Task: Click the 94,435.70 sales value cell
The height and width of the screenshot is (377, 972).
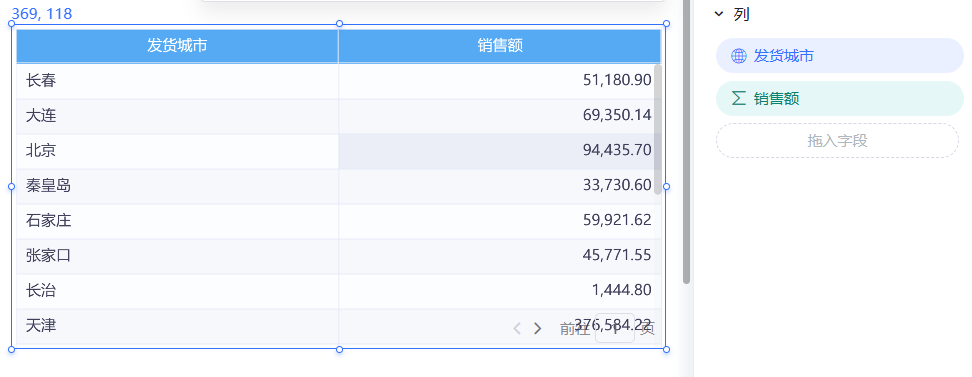Action: click(x=500, y=151)
